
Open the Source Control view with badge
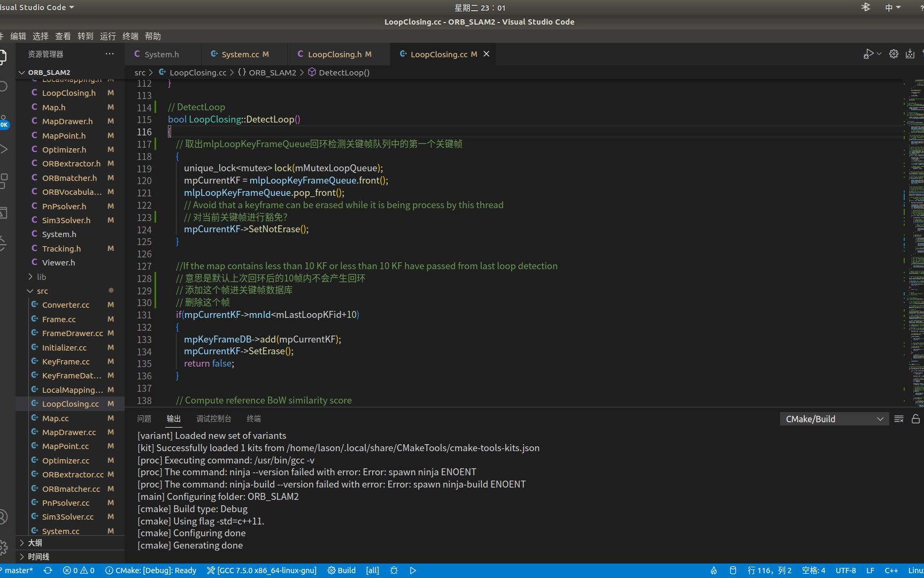[3, 121]
